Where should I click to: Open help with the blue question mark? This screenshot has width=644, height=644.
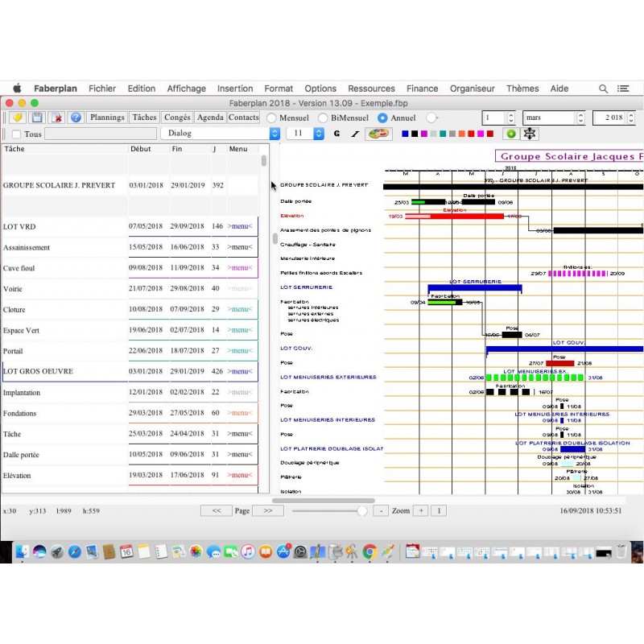[76, 118]
